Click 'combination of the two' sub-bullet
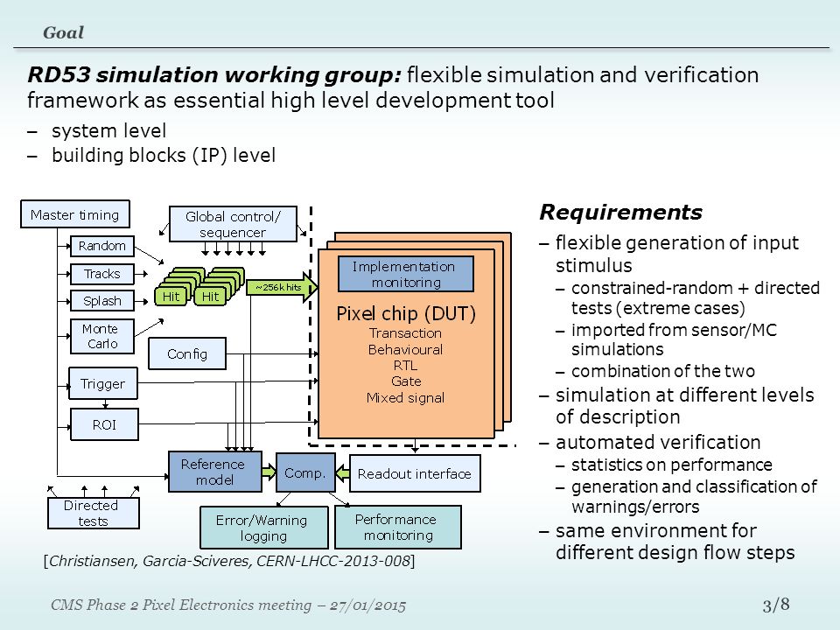 coord(662,371)
